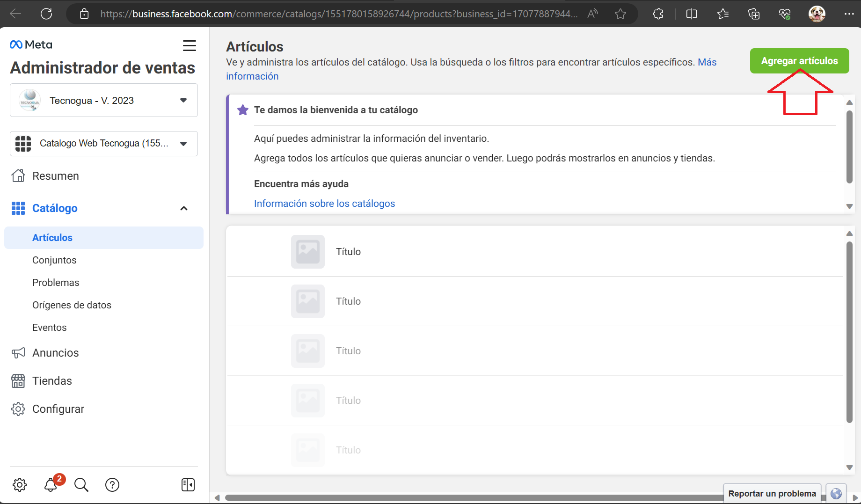Open browser extensions puzzle icon
This screenshot has height=504, width=861.
tap(658, 14)
